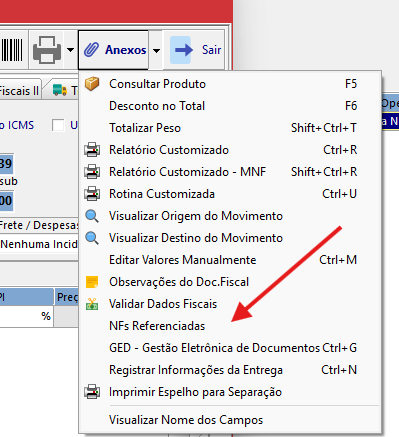Viewport: 399px width, 437px height.
Task: Click the Anexos button
Action: 114,50
